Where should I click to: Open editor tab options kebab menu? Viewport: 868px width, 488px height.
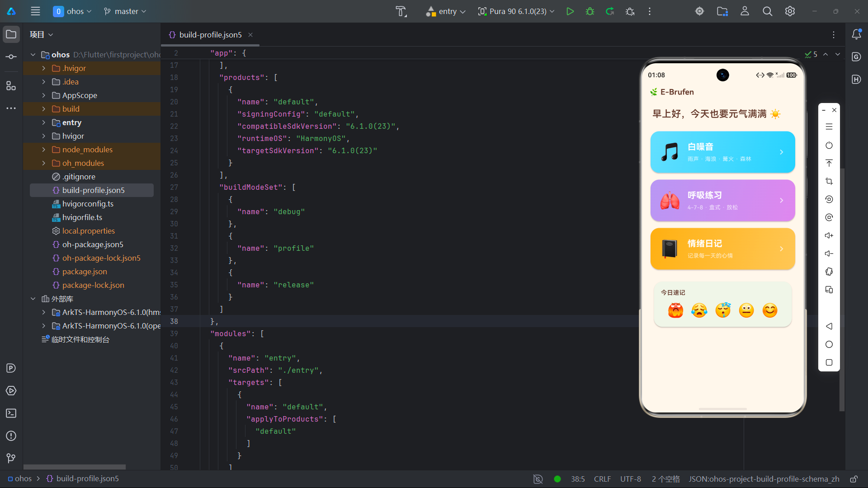tap(834, 35)
